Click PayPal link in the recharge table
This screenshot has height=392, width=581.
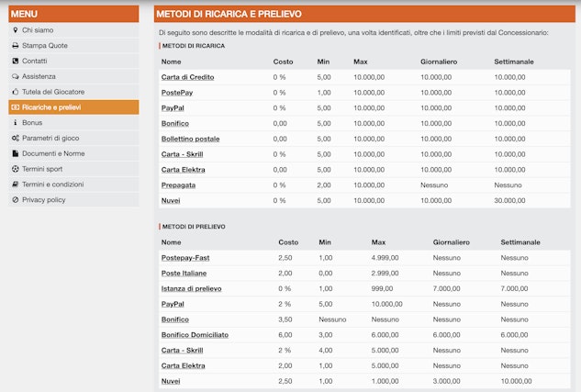[173, 107]
